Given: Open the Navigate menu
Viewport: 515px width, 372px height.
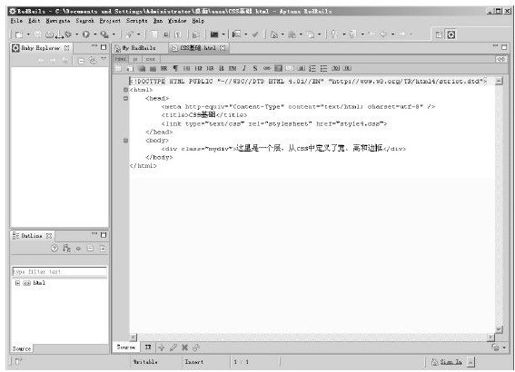Looking at the screenshot, I should 58,21.
